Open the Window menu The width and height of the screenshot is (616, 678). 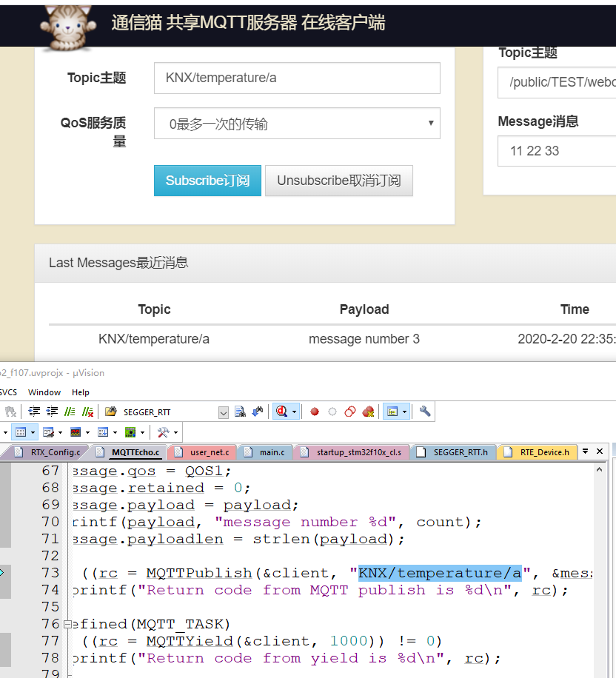[44, 392]
